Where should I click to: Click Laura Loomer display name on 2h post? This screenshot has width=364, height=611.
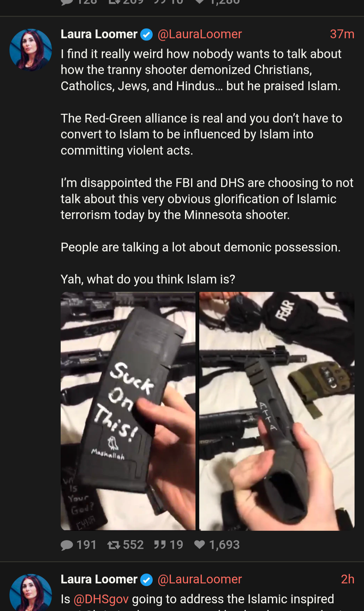coord(99,579)
